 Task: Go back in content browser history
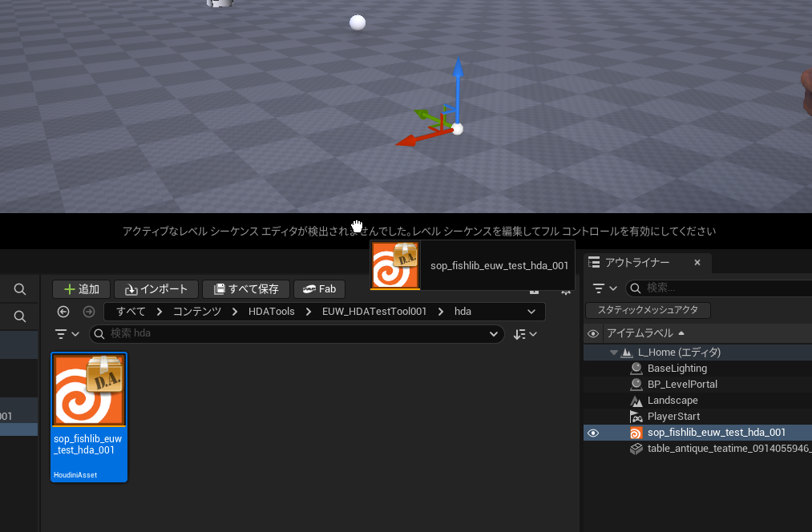[x=63, y=312]
